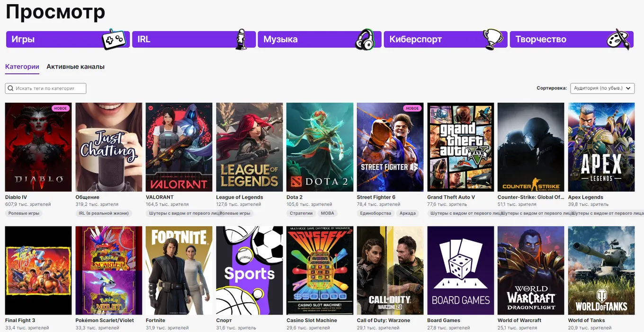Viewport: 644px width, 332px height.
Task: Click the Новое badge on Diablo IV cover
Action: tap(61, 108)
